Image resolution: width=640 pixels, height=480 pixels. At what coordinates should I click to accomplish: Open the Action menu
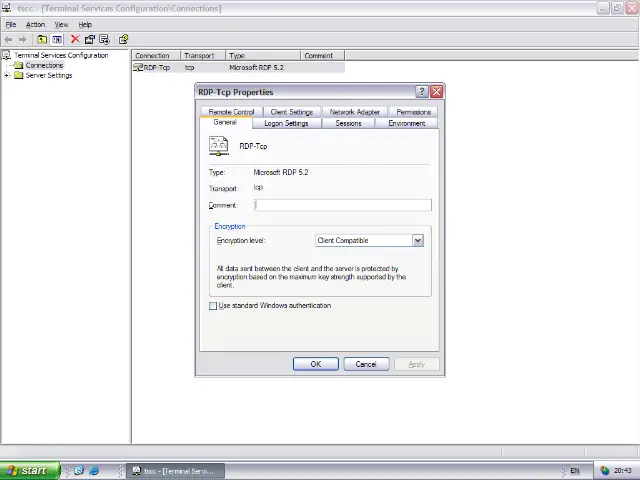(36, 24)
